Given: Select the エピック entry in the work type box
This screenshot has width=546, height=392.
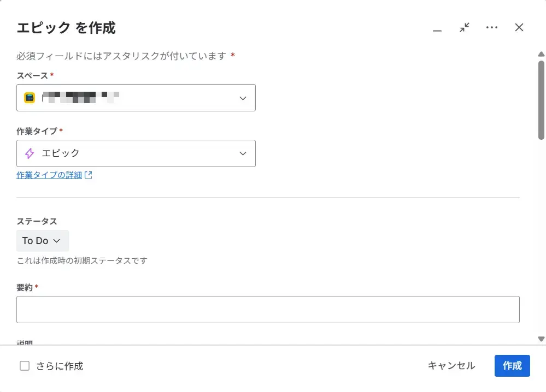Looking at the screenshot, I should (x=61, y=153).
